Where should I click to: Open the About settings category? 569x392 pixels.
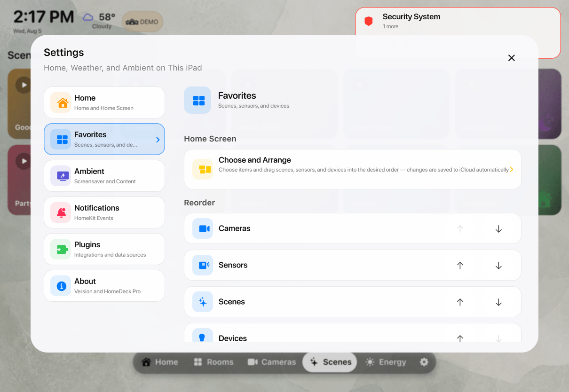(104, 286)
